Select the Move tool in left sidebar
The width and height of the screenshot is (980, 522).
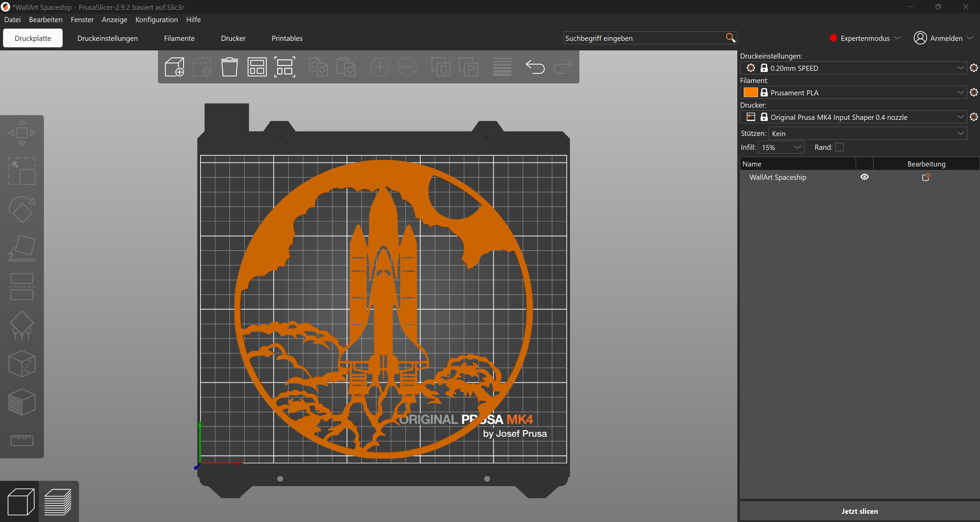[22, 133]
